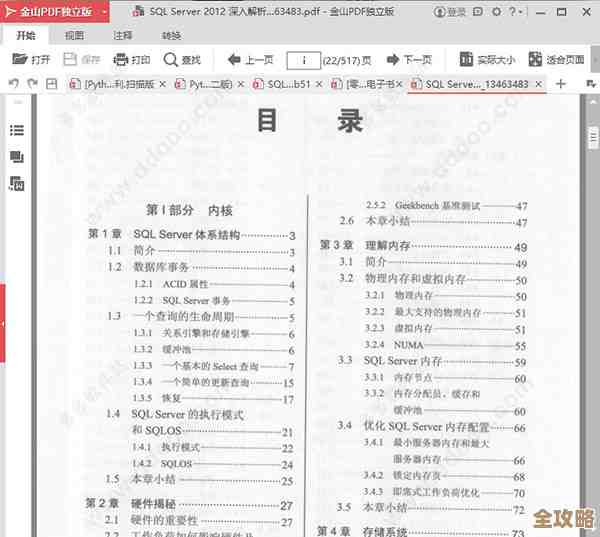Open settings gear in the title bar
600x537 pixels.
pyautogui.click(x=497, y=12)
